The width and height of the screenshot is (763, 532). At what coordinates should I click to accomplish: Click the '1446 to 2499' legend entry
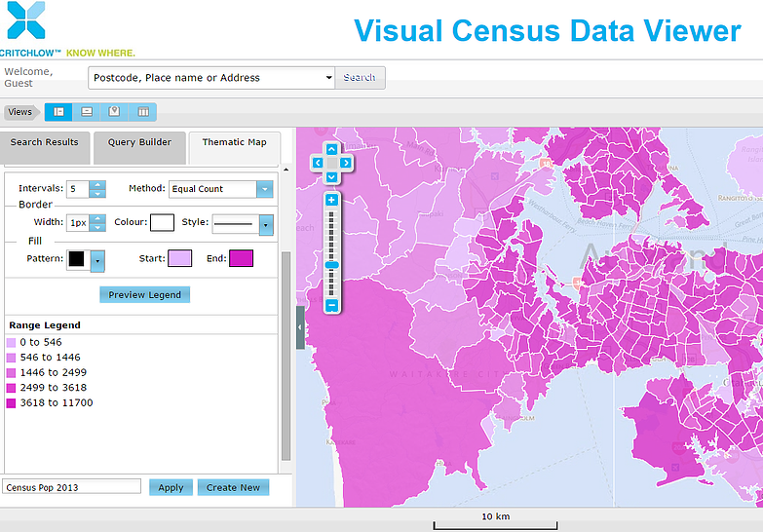point(47,372)
